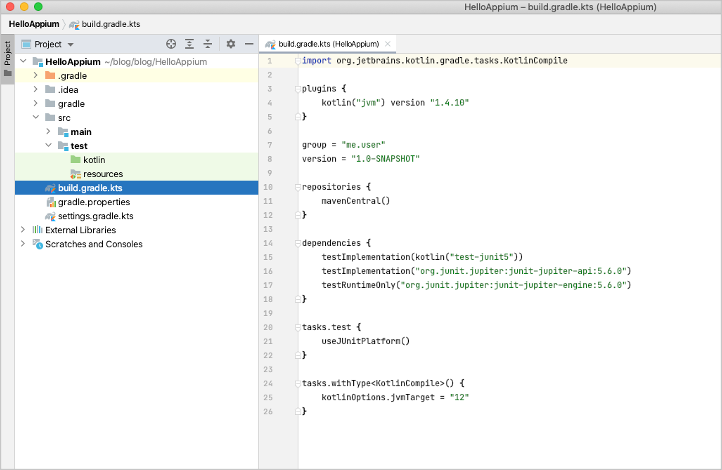
Task: Select the resources folder icon
Action: pyautogui.click(x=76, y=174)
